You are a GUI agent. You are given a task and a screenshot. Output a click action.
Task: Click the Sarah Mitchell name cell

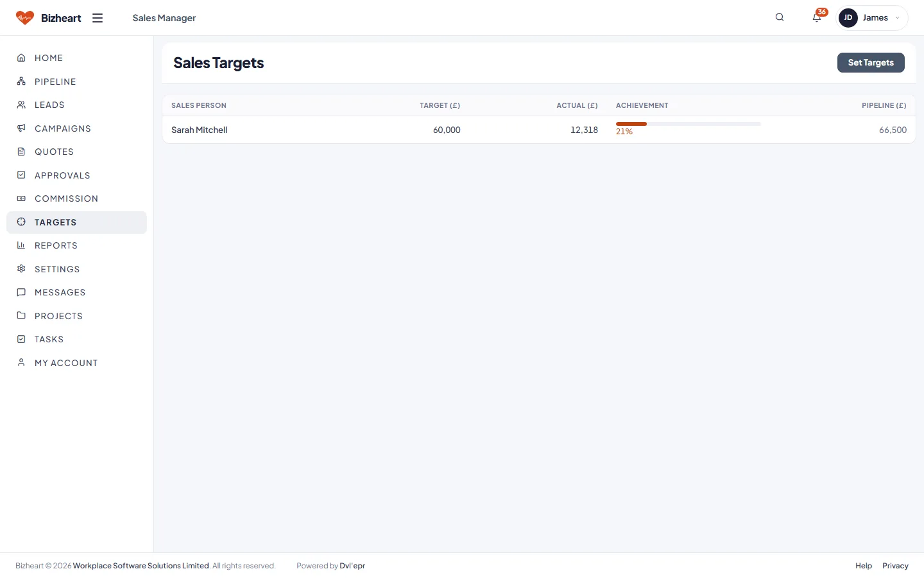(x=200, y=130)
